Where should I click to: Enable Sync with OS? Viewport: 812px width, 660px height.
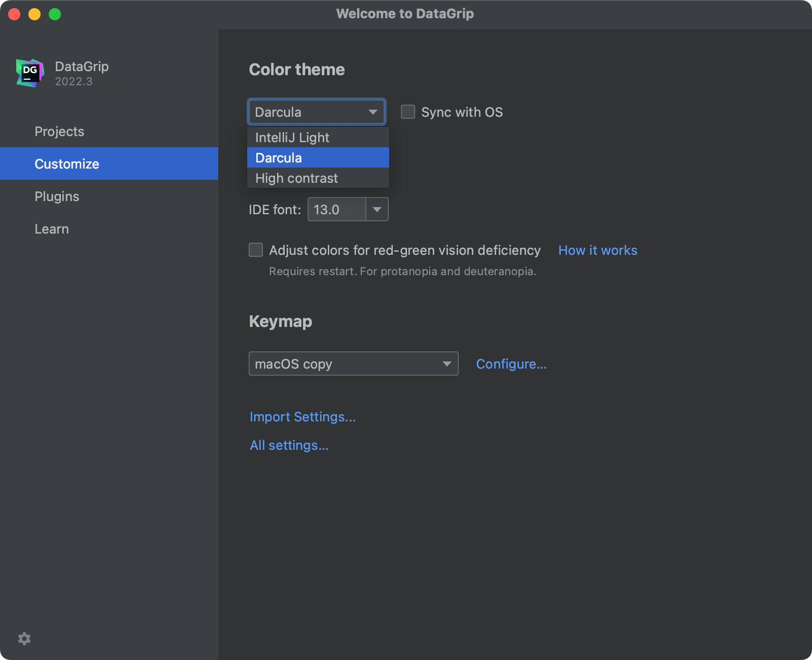click(x=408, y=112)
